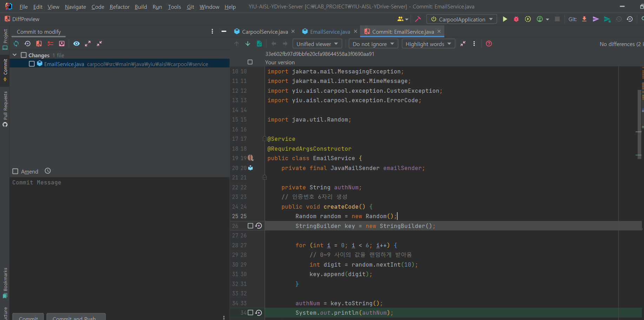Run CarpoolApplication with the green play button
644x320 pixels.
click(x=505, y=19)
